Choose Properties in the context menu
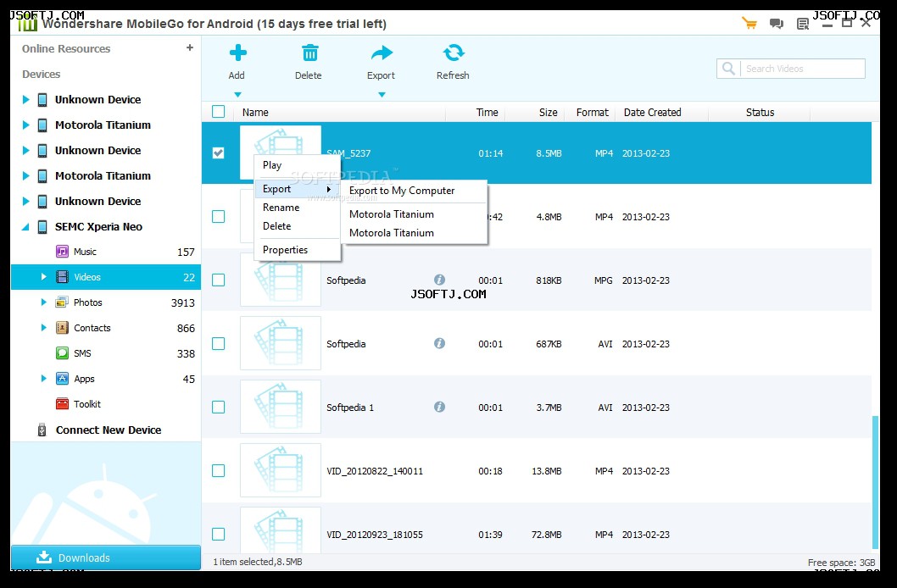The width and height of the screenshot is (897, 588). pyautogui.click(x=298, y=250)
